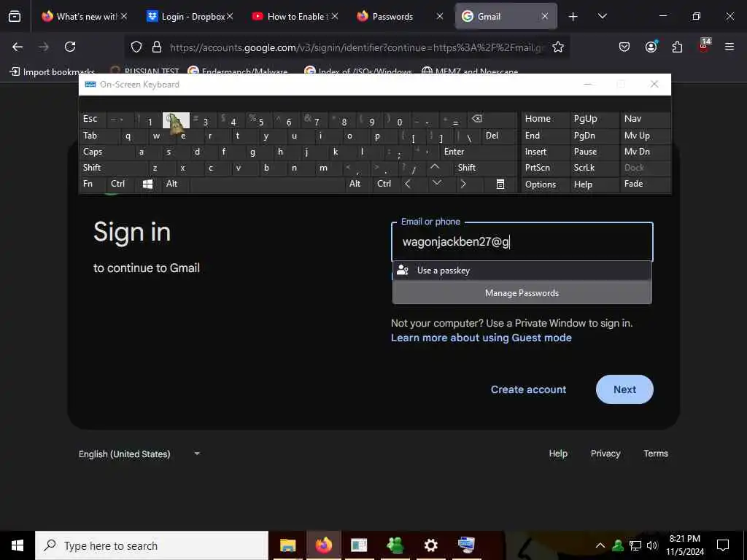The image size is (747, 560).
Task: Click the address bar URL field
Action: pyautogui.click(x=357, y=47)
